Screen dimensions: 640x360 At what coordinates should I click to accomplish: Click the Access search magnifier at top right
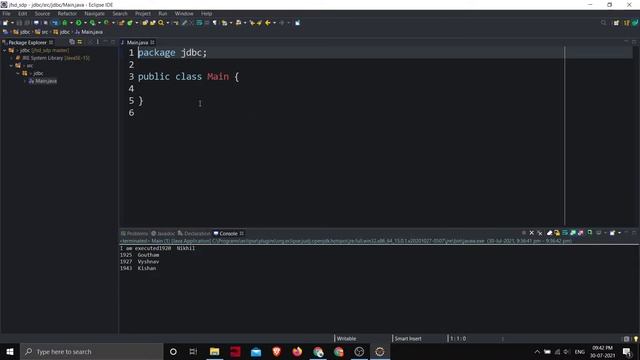pyautogui.click(x=603, y=23)
